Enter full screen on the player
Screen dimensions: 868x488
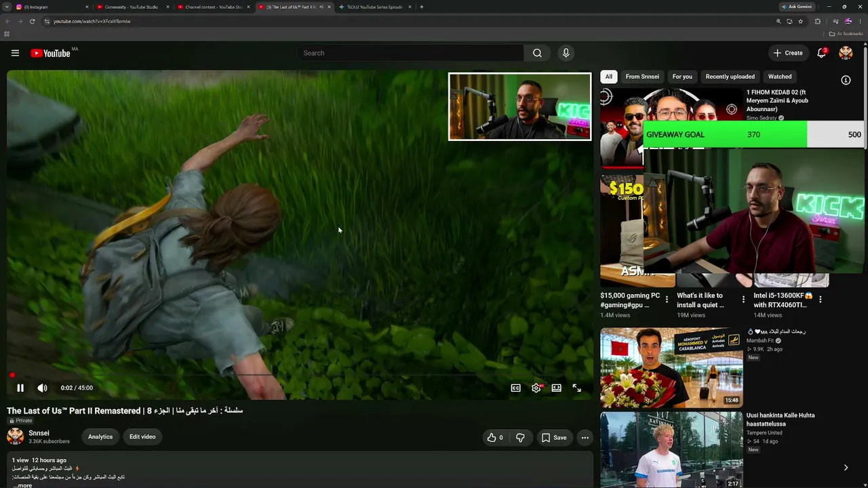(x=576, y=388)
